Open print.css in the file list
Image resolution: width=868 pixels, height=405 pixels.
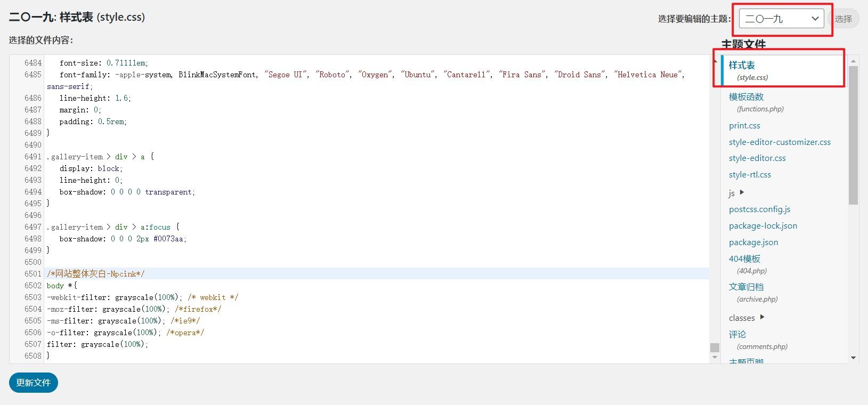[744, 126]
